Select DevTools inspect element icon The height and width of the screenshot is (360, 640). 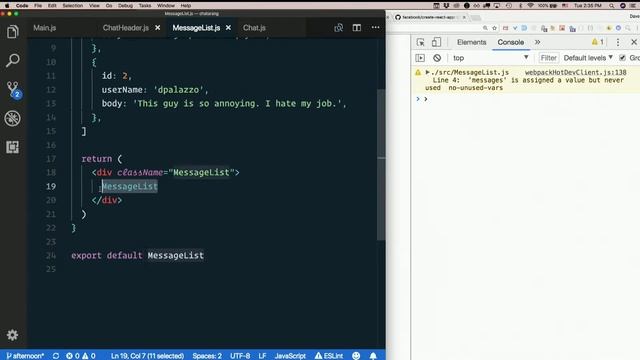point(420,42)
